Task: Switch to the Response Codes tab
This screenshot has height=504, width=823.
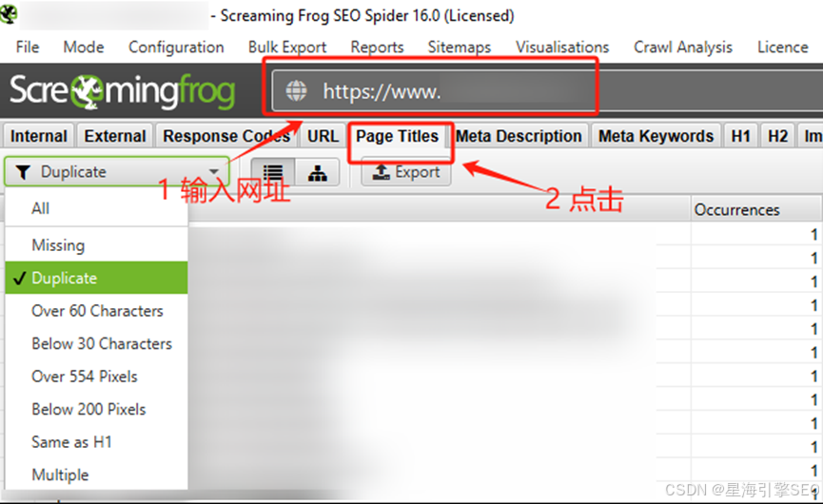Action: [x=226, y=136]
